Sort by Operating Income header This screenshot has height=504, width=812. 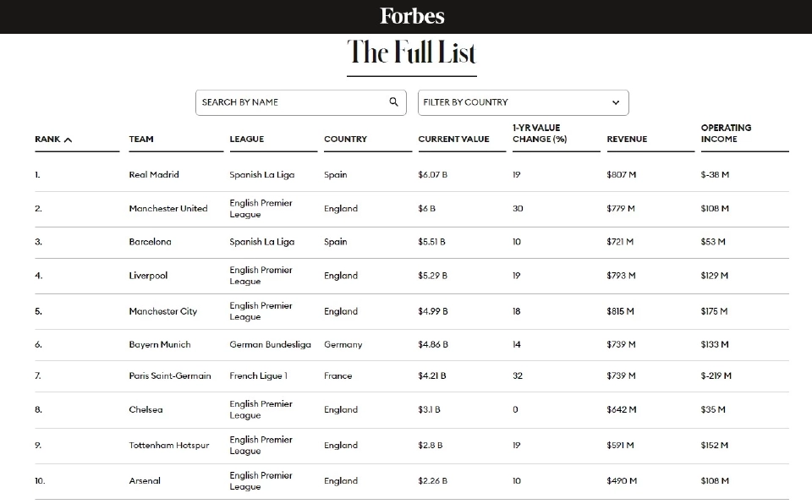coord(726,134)
